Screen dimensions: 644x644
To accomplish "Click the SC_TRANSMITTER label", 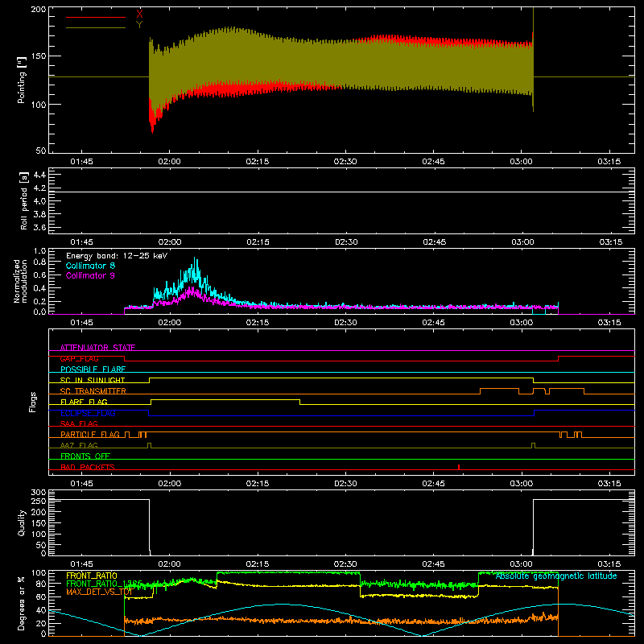I will tap(93, 391).
